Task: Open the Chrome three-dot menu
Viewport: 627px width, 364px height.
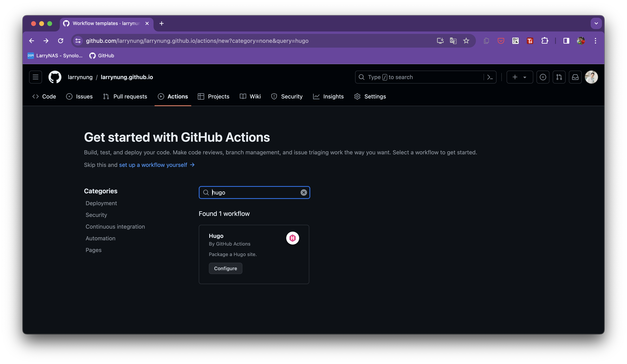Action: pyautogui.click(x=595, y=41)
